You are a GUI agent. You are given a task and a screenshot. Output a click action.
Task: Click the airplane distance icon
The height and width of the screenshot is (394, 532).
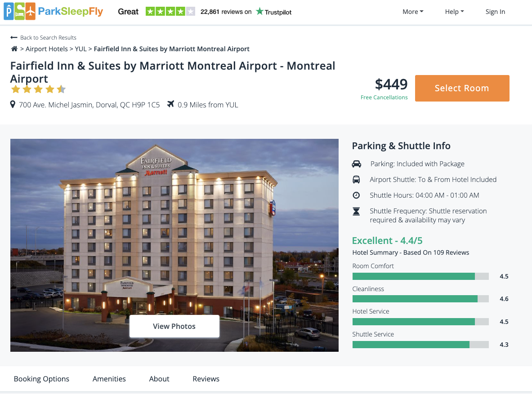[x=170, y=105]
